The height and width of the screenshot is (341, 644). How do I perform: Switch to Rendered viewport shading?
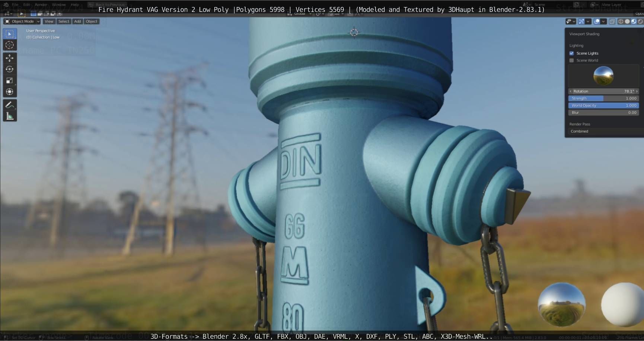coord(640,22)
